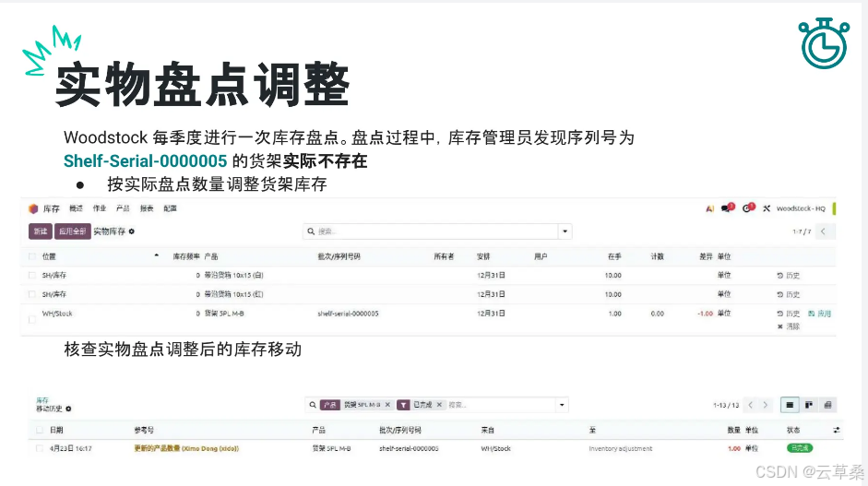
Task: Open the activities clock icon
Action: (x=748, y=208)
